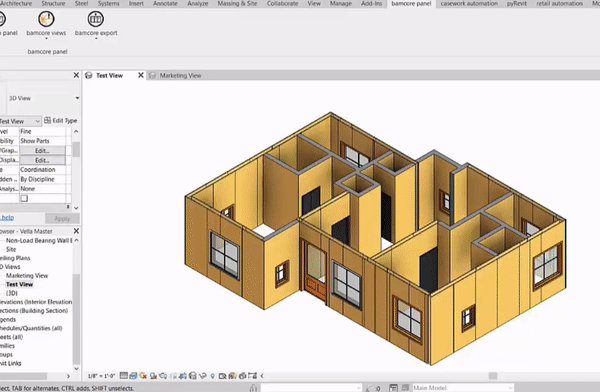The height and width of the screenshot is (392, 600).
Task: Collapse the view control bar with the chevron arrow
Action: click(262, 376)
